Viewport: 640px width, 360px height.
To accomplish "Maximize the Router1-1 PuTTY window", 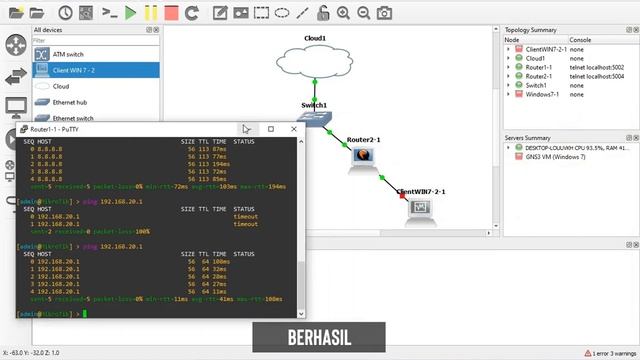I will click(x=271, y=129).
